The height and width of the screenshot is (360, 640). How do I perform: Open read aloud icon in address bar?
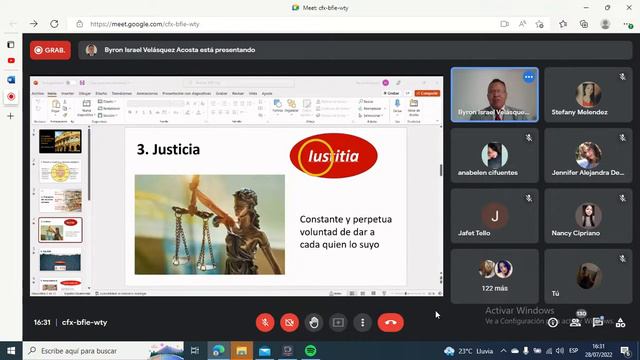[522, 24]
